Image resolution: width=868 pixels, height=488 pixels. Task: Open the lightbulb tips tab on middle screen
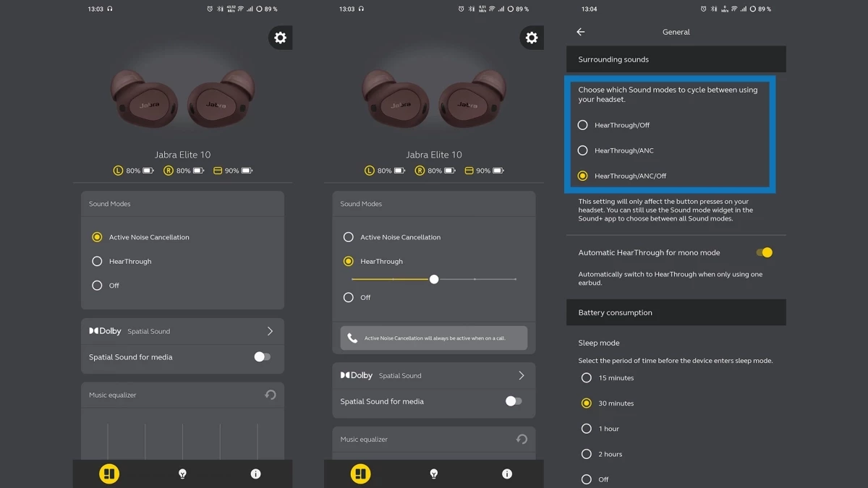point(434,474)
